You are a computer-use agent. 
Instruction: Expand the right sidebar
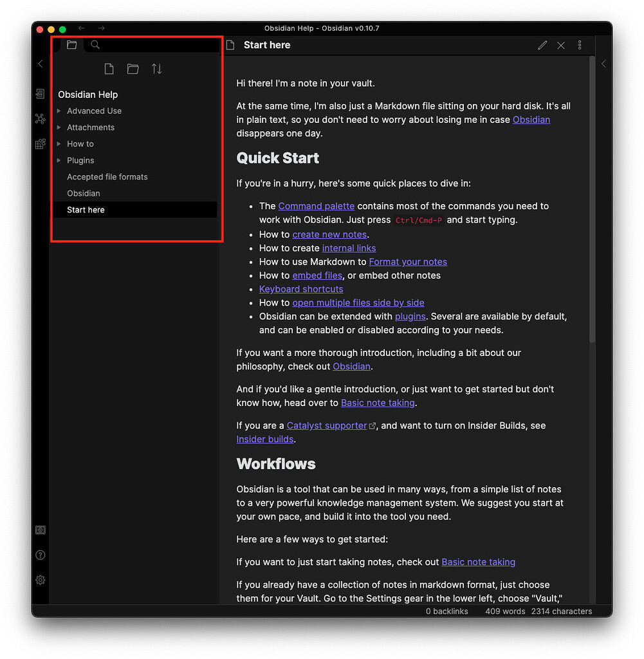click(603, 64)
